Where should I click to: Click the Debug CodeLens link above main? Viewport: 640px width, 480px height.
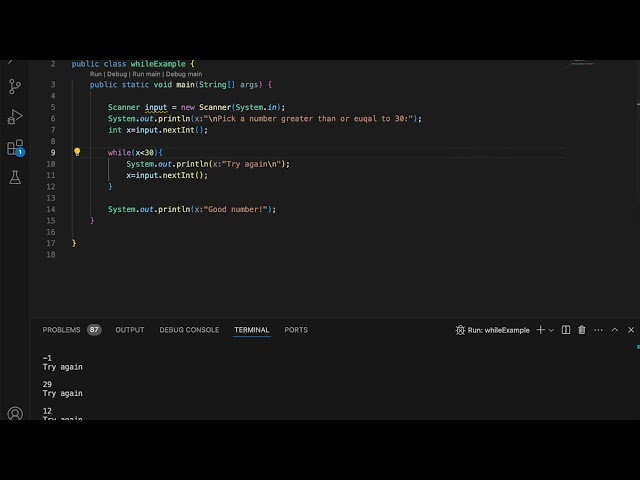(117, 74)
